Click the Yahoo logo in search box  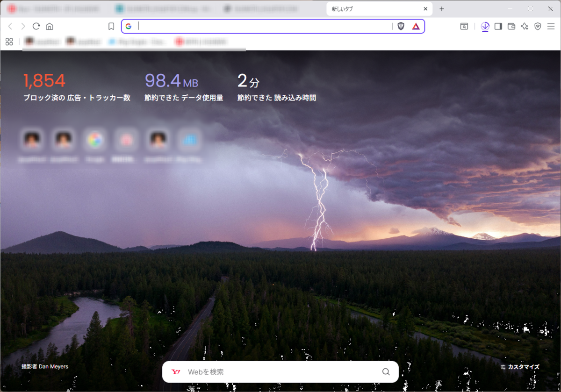coord(176,372)
